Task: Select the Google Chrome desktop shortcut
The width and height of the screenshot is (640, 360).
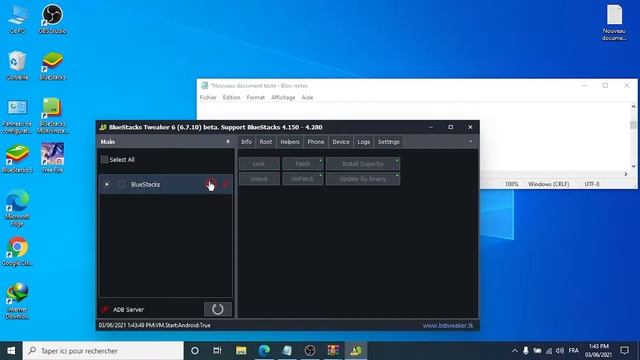Action: (17, 251)
